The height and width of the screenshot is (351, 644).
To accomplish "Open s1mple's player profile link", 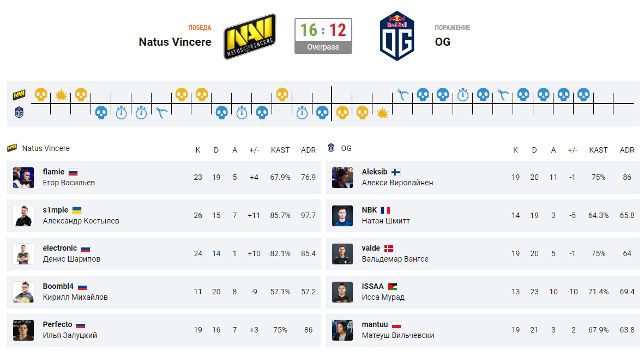I will pos(55,210).
